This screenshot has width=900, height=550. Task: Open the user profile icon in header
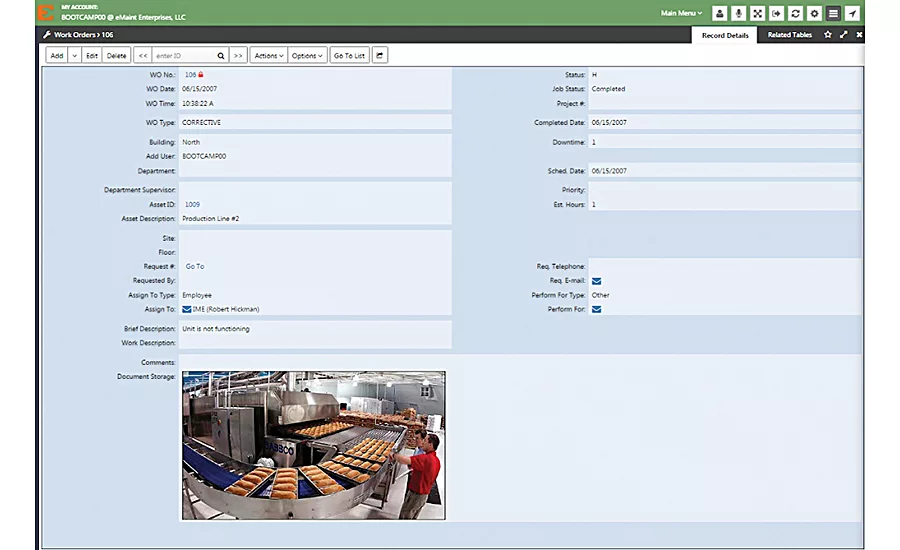[720, 13]
